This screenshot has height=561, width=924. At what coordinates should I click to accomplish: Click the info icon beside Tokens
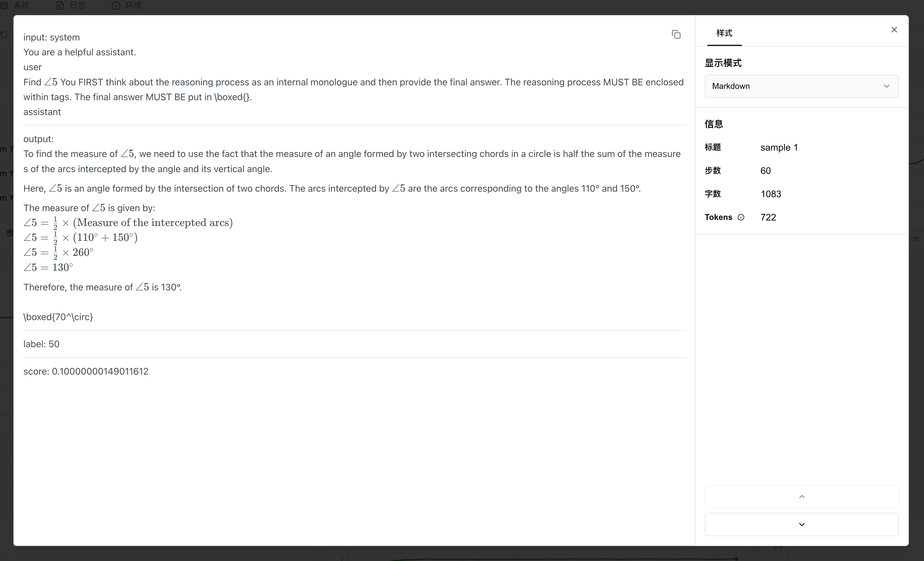741,217
